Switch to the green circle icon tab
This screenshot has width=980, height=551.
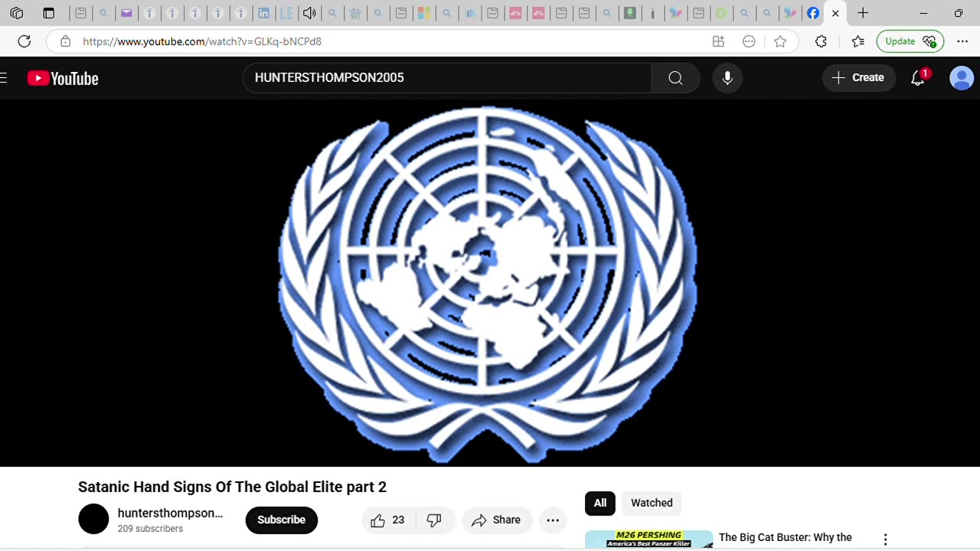pos(721,13)
